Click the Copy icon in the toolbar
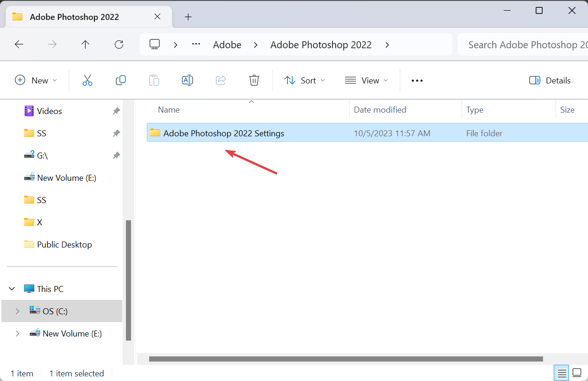The width and height of the screenshot is (588, 381). click(121, 80)
